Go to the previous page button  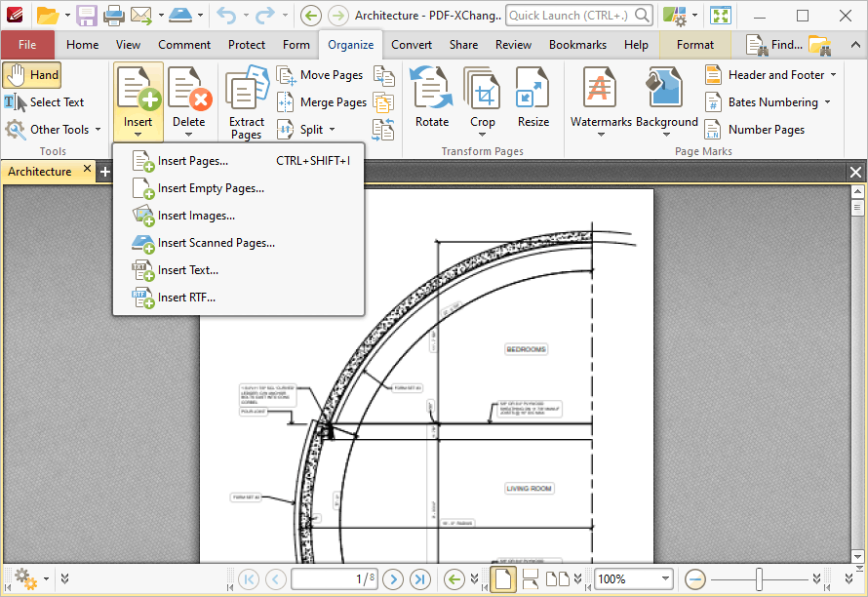(276, 579)
